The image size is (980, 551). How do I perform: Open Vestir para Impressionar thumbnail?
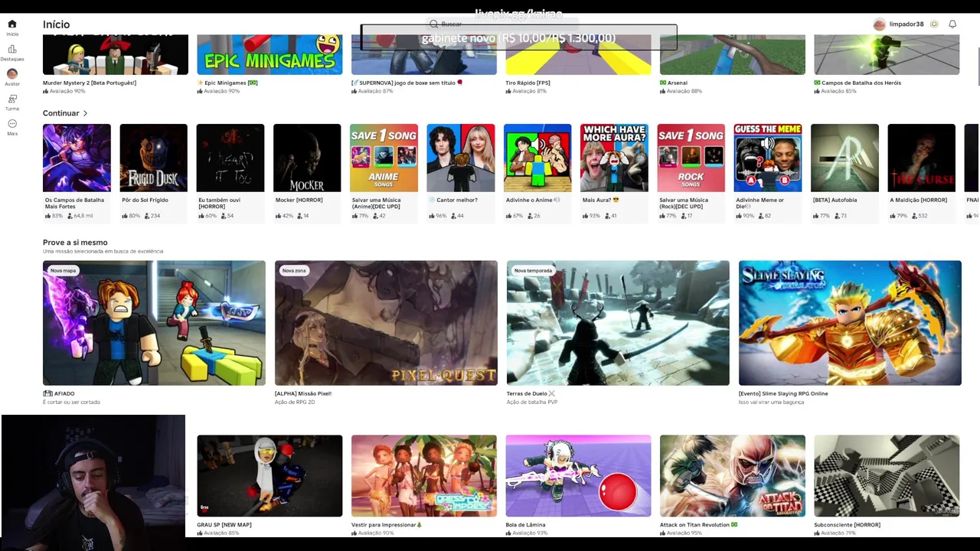(424, 476)
